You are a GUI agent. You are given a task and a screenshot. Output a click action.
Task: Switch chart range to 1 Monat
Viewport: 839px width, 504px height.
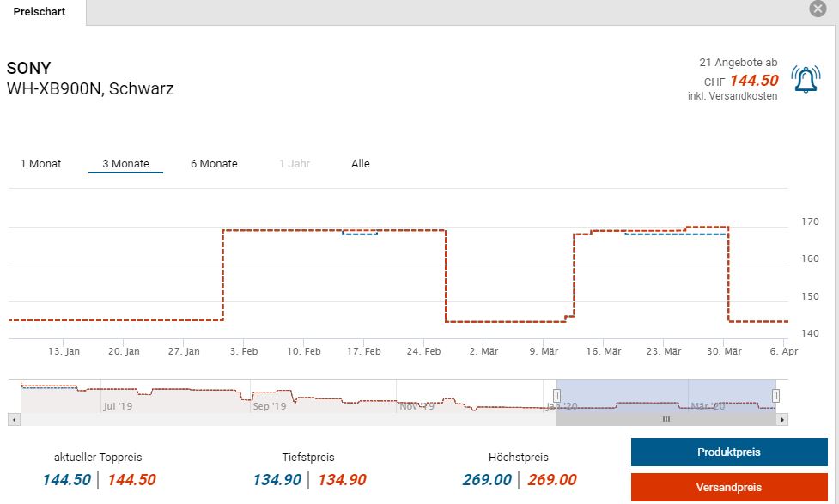coord(40,164)
